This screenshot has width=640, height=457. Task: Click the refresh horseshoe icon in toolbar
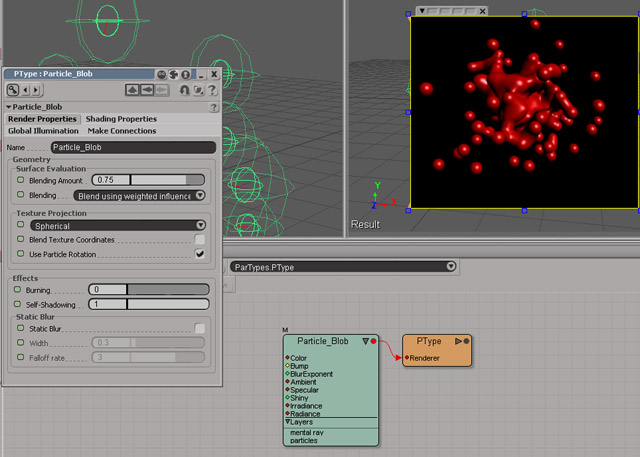pos(185,90)
